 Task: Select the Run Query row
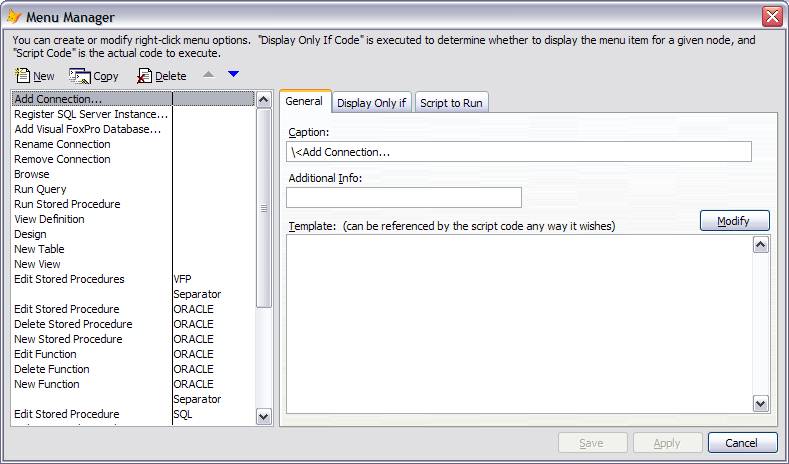coord(133,189)
